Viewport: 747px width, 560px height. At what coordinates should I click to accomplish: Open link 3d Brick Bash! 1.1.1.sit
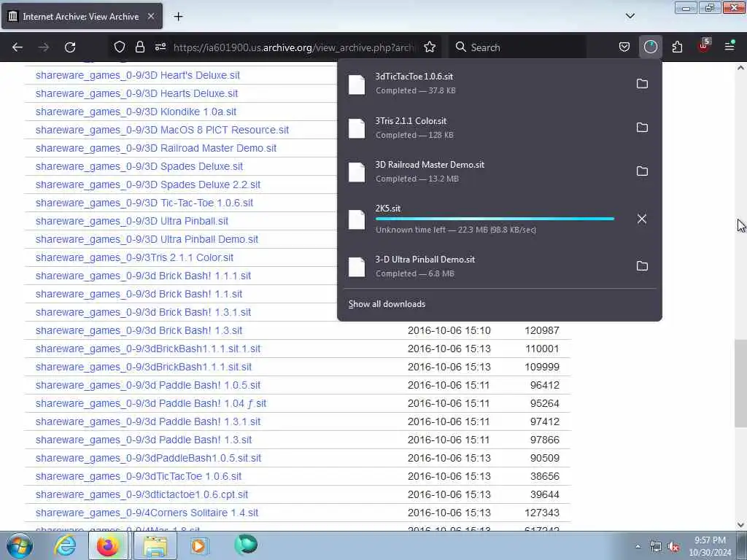143,276
